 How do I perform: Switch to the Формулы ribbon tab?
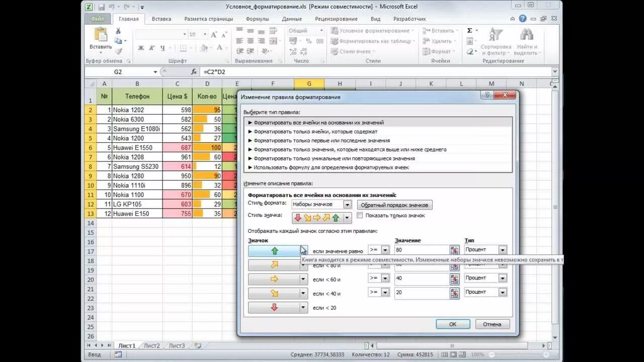coord(257,19)
